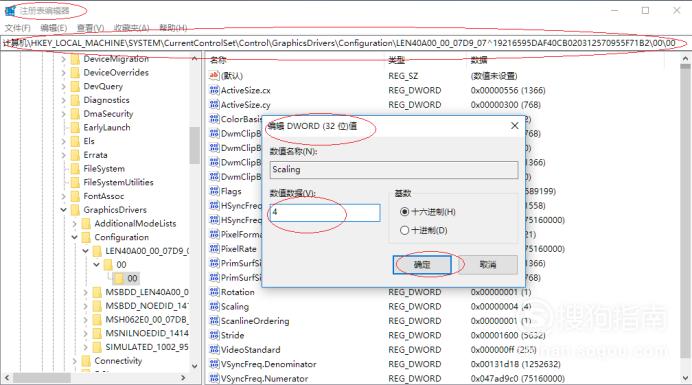This screenshot has height=385, width=692.
Task: Expand the SIMULATED_1002_95 tree node
Action: [86, 347]
